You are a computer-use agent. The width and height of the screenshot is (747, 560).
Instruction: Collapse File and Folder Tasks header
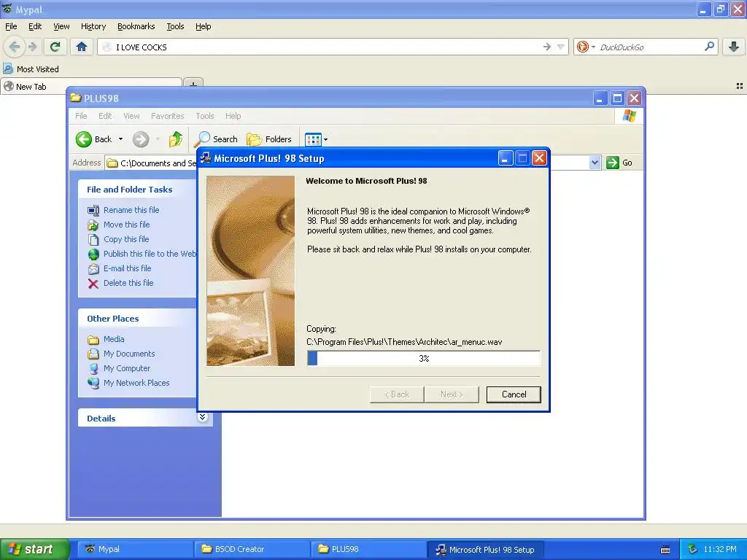pyautogui.click(x=137, y=189)
